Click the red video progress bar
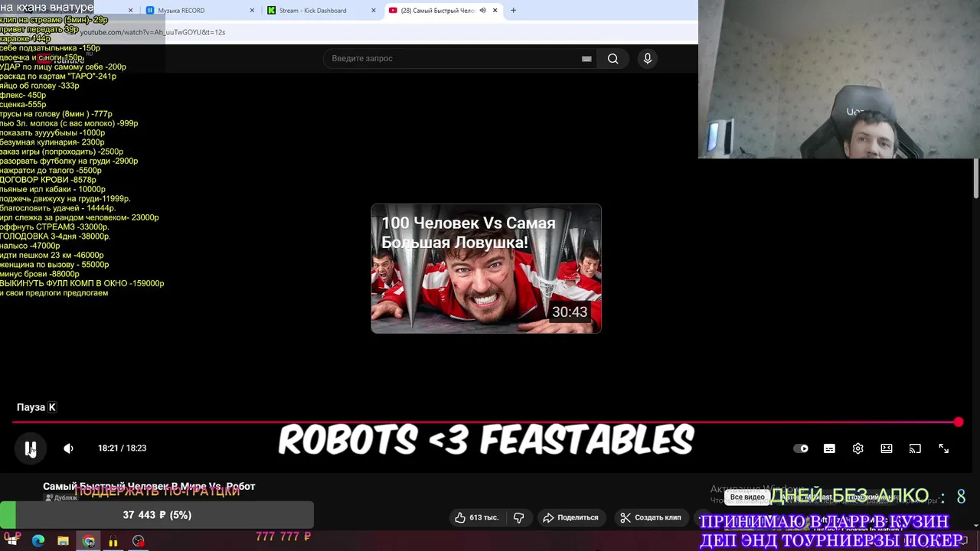Screen dimensions: 980x551 coord(486,422)
